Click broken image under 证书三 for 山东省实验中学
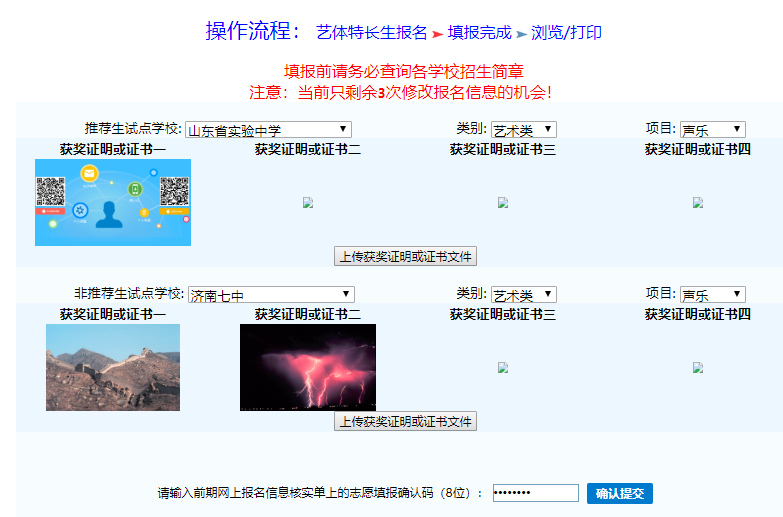 503,202
